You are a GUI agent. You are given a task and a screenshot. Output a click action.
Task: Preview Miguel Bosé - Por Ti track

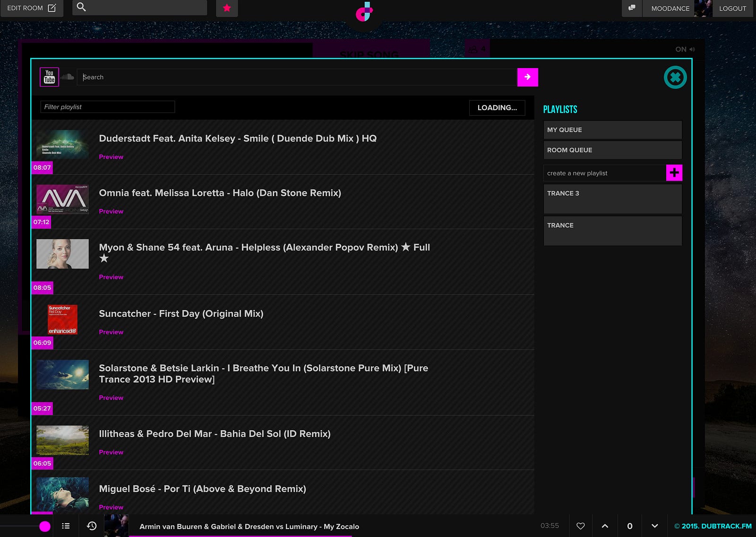tap(111, 507)
